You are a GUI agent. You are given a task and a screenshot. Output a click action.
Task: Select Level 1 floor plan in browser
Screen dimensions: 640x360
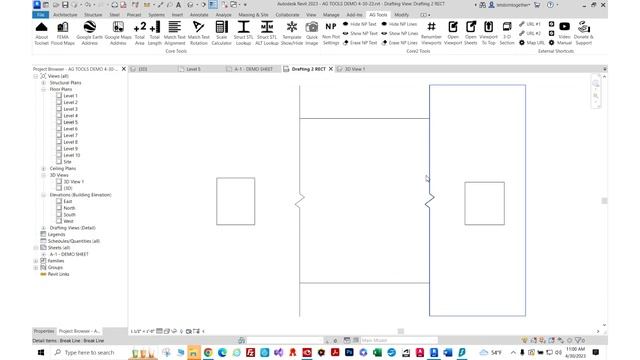coord(70,96)
